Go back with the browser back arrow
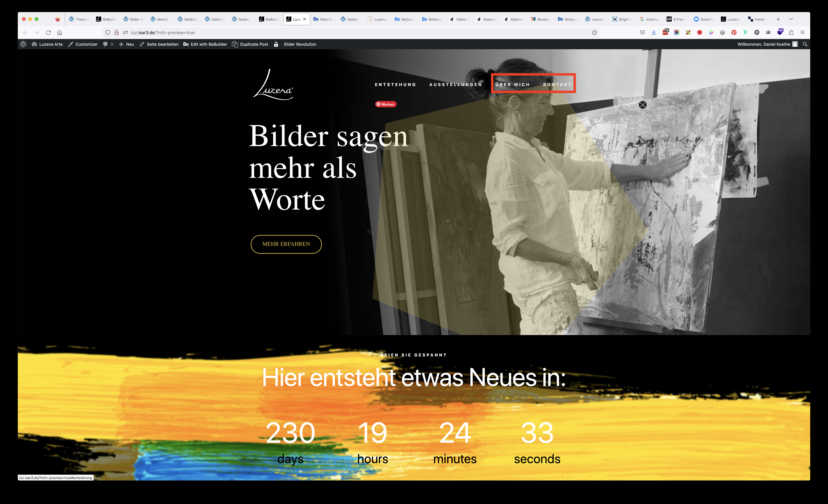 click(26, 33)
